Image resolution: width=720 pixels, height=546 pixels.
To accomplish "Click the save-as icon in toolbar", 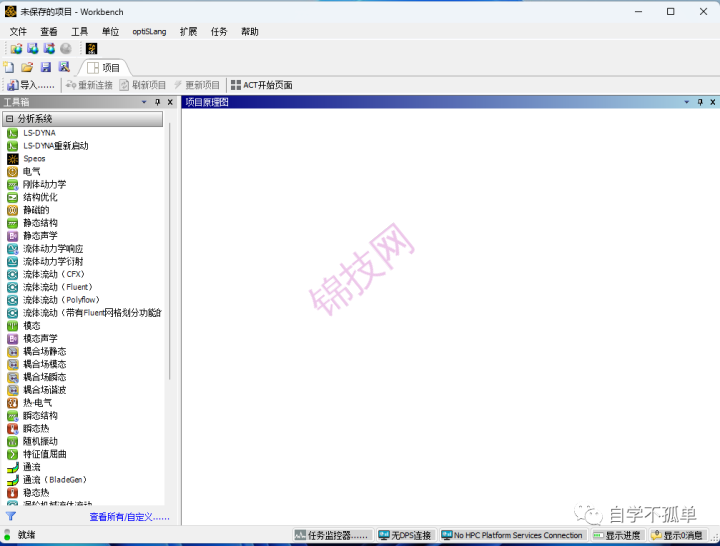I will click(x=64, y=68).
